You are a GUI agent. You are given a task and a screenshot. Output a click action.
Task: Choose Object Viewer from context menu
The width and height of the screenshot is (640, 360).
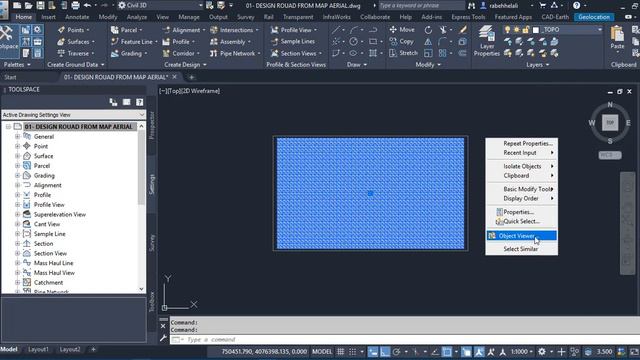pos(522,236)
